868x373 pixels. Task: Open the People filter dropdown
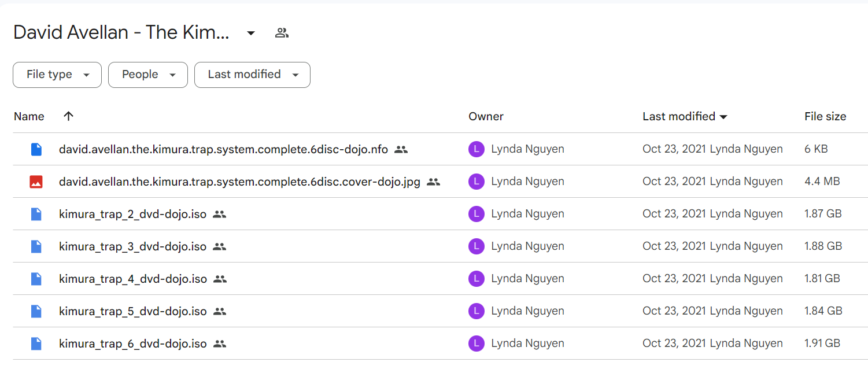click(148, 75)
